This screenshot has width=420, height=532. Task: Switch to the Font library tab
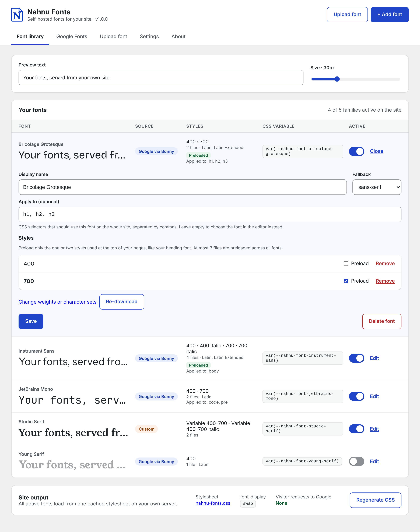[30, 36]
